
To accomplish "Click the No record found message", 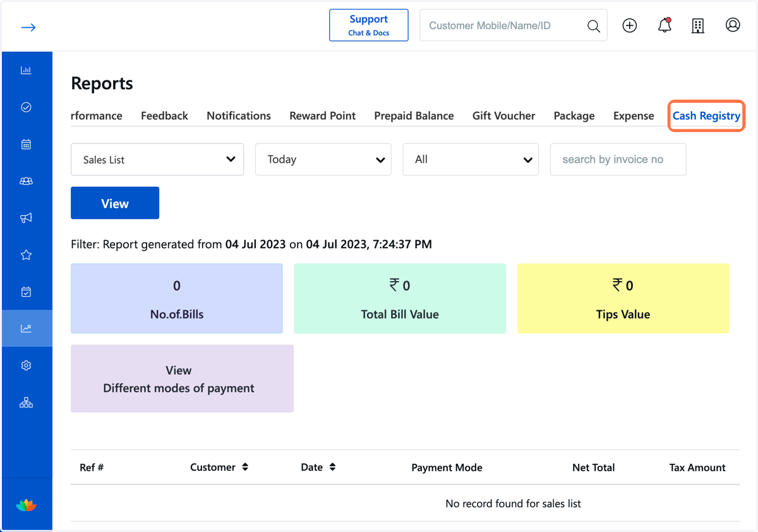I will pyautogui.click(x=513, y=504).
